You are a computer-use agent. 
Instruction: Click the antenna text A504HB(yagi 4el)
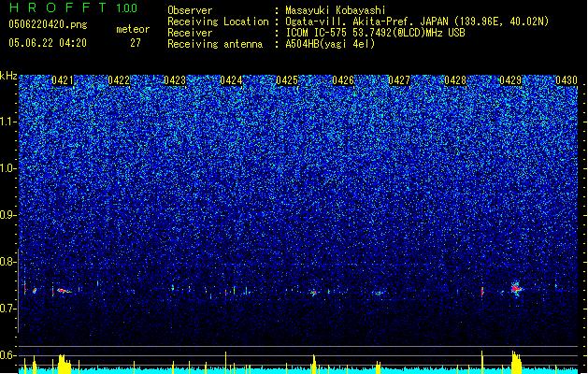(330, 44)
